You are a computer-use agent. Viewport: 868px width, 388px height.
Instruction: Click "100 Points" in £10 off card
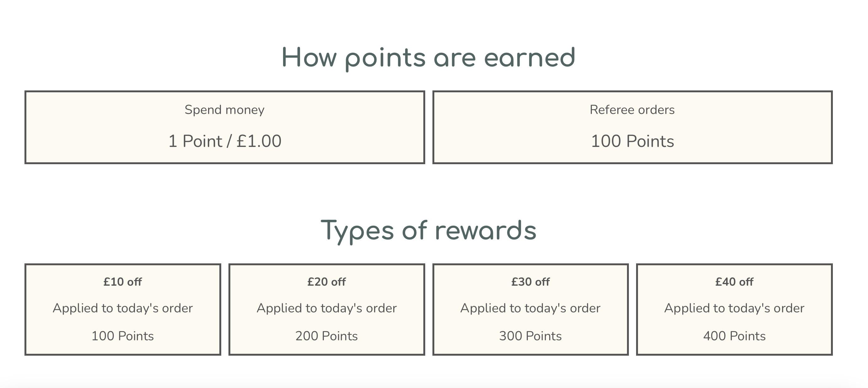click(x=123, y=336)
